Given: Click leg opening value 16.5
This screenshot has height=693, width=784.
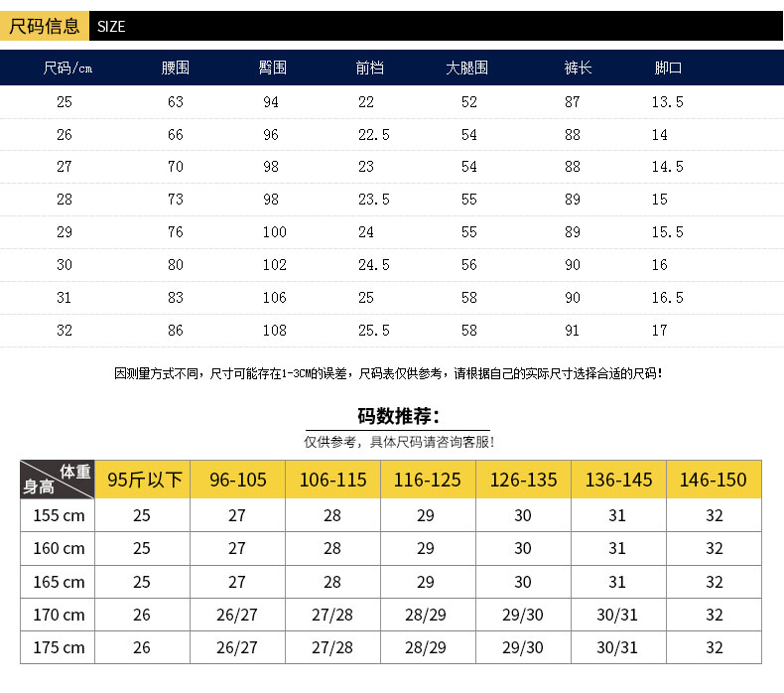Looking at the screenshot, I should pos(668,298).
